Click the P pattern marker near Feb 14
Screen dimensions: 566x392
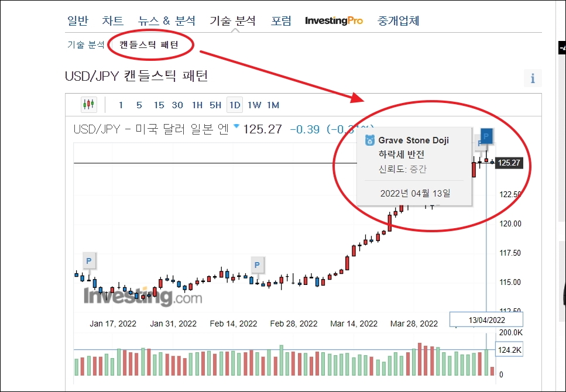click(x=257, y=265)
